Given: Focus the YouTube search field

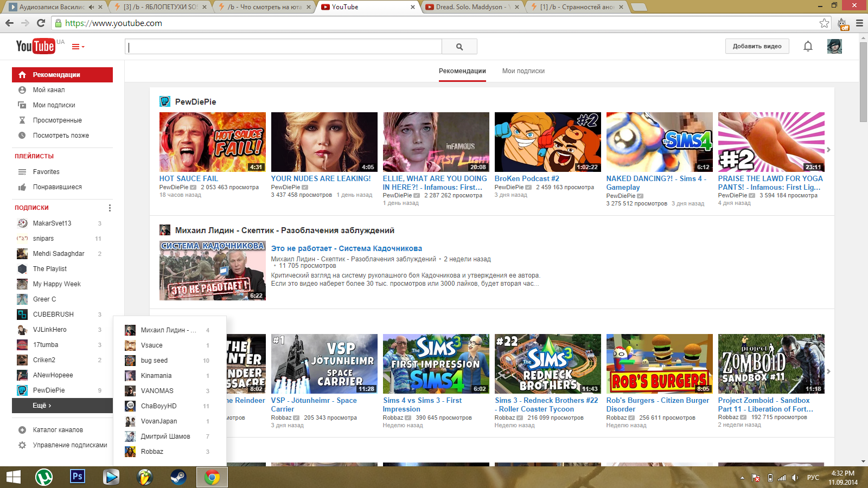Looking at the screenshot, I should click(283, 47).
